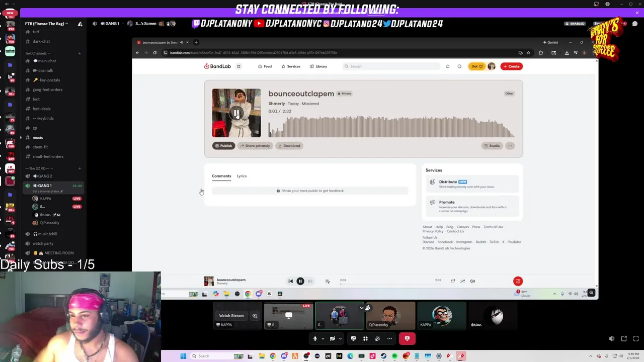Disconnect from the voice call
The image size is (644, 362).
click(x=407, y=339)
